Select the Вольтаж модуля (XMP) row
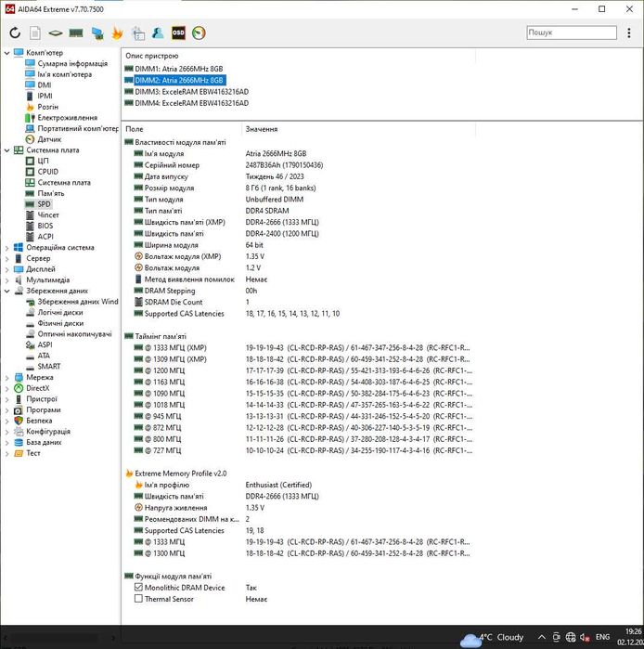Viewport: 644px width, 649px height. [x=299, y=256]
